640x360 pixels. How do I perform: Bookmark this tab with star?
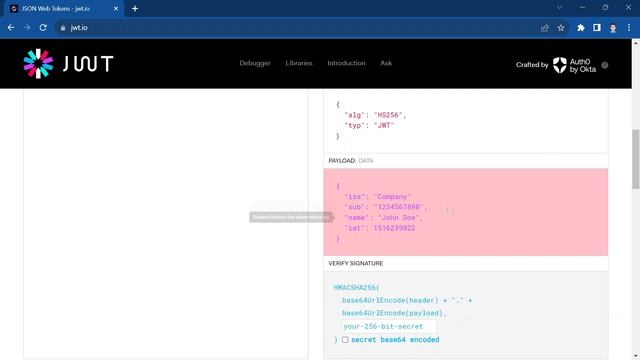tap(561, 28)
